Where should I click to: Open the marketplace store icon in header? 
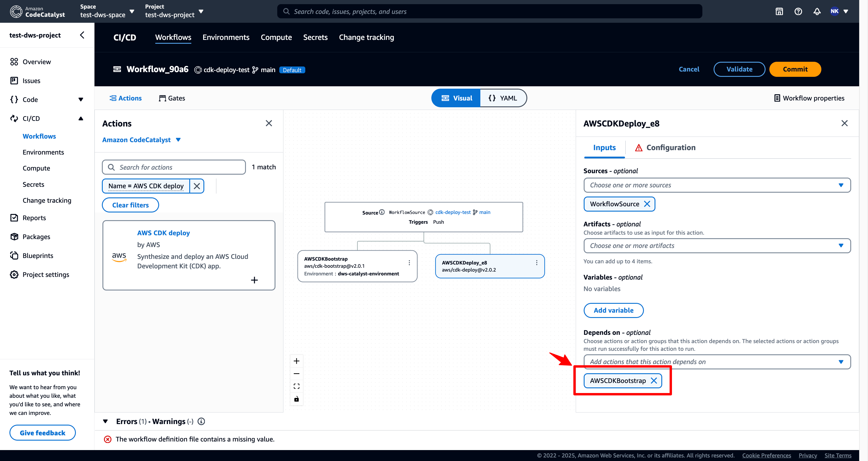[x=779, y=12]
